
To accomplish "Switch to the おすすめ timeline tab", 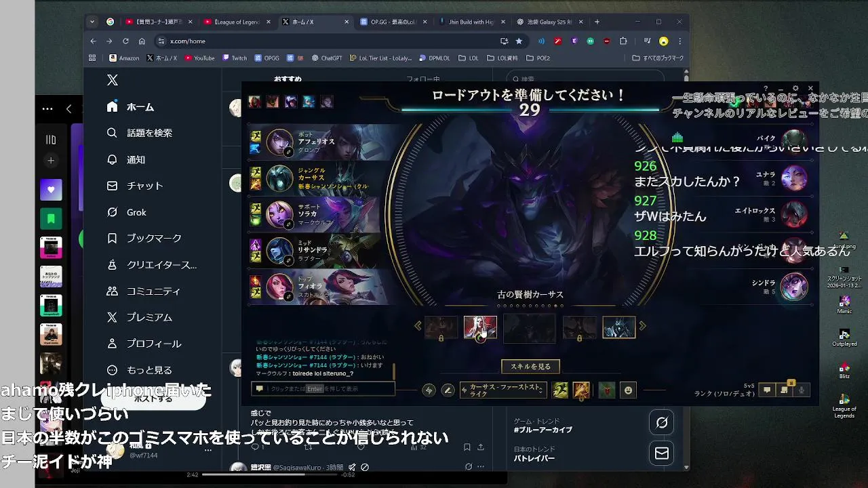I will coord(288,79).
